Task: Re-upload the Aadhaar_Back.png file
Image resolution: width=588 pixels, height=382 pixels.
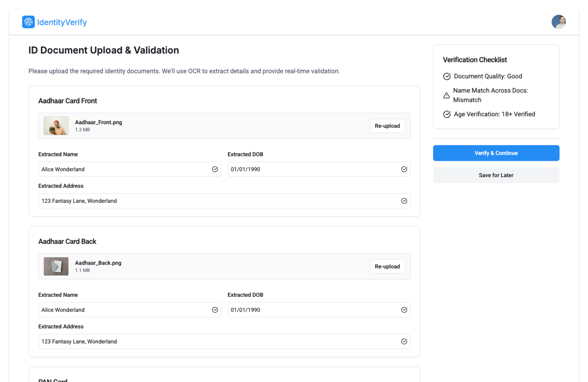Action: 387,266
